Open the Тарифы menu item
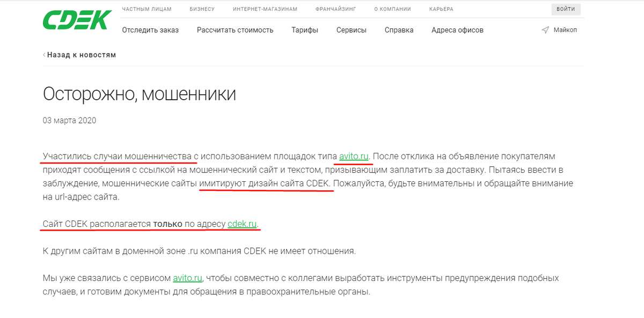The height and width of the screenshot is (318, 644). point(305,30)
